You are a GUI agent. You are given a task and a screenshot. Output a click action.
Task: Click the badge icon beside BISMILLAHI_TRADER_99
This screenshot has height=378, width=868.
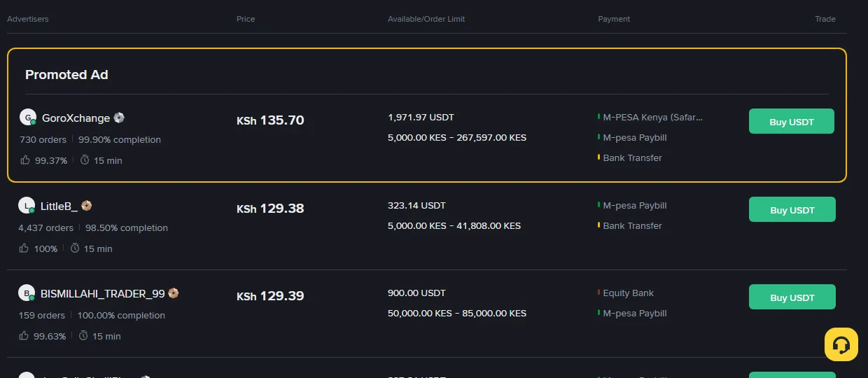tap(174, 293)
